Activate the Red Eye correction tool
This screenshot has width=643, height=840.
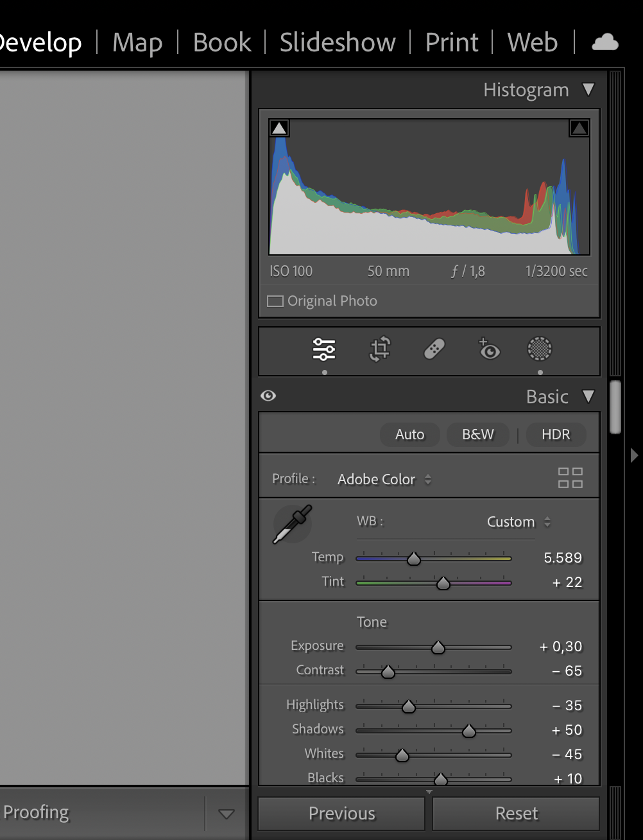tap(489, 349)
